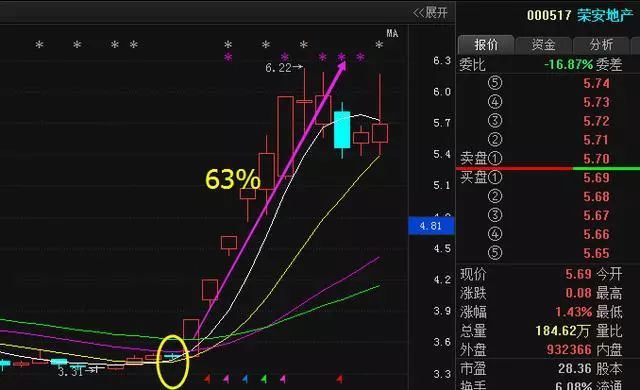Click buy level 1 price 5.69

coord(596,177)
